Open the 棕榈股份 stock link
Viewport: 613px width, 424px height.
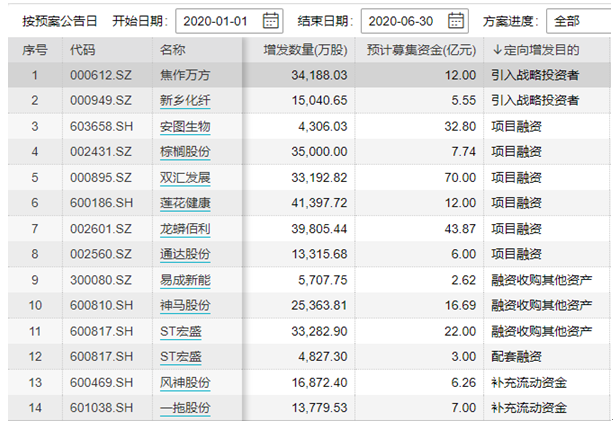point(185,152)
